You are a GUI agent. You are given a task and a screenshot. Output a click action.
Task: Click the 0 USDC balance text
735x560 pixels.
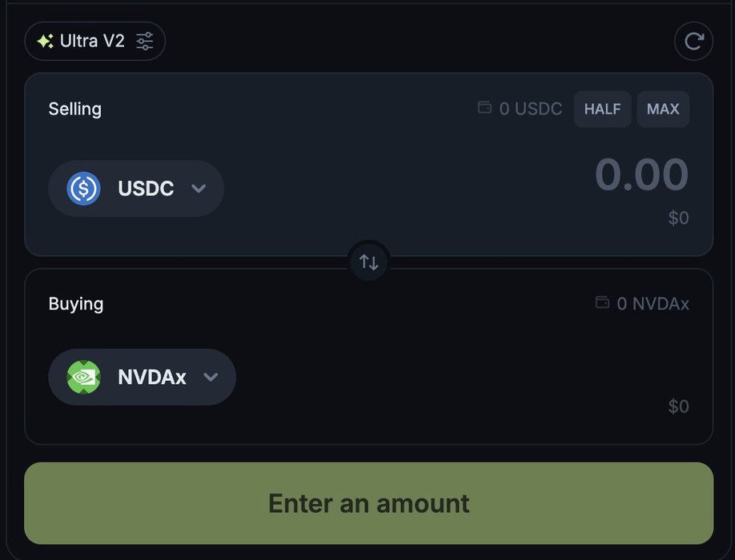pyautogui.click(x=531, y=109)
